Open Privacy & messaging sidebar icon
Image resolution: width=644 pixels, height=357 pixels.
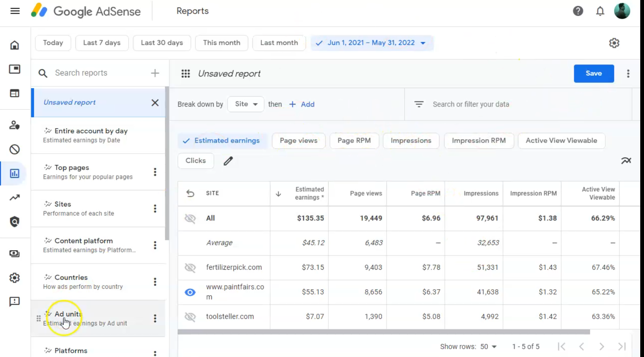[x=15, y=125]
